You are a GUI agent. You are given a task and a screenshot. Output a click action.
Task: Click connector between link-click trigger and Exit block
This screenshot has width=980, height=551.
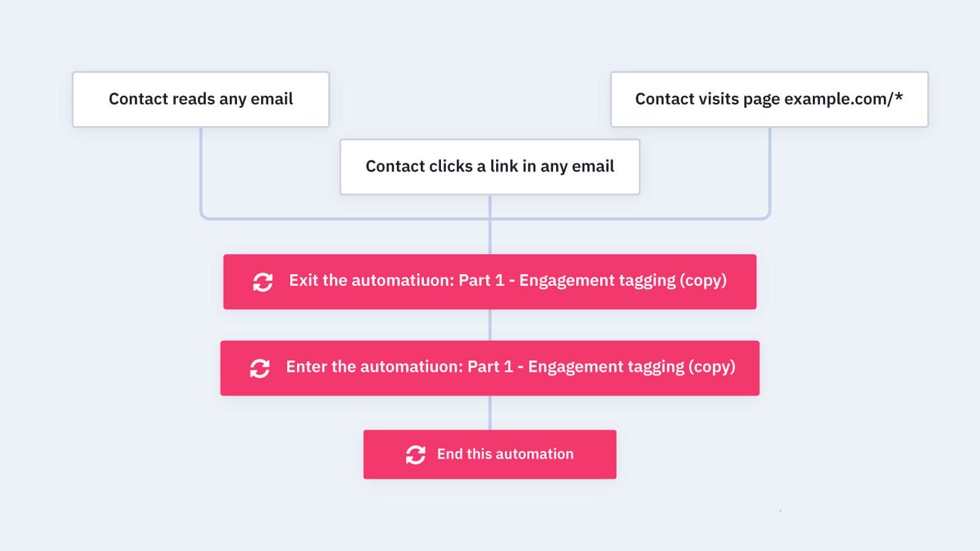[490, 236]
